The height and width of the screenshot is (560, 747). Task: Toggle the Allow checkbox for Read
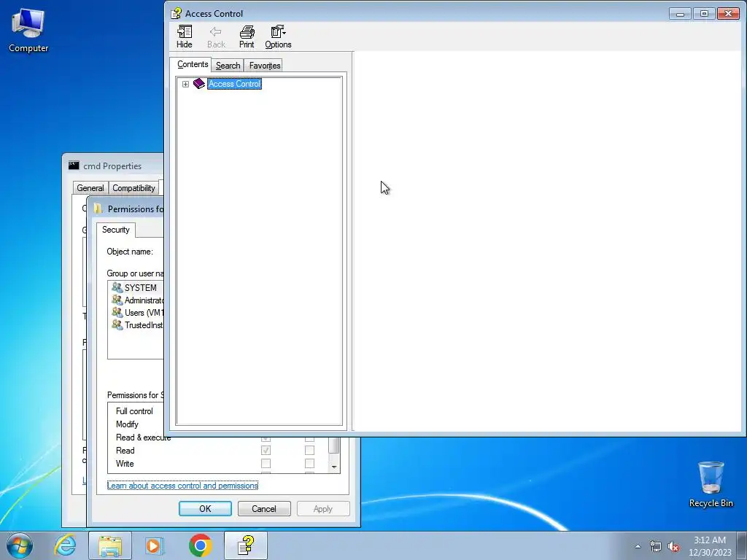coord(266,450)
